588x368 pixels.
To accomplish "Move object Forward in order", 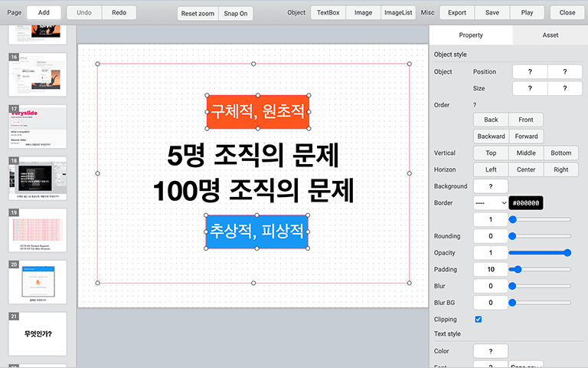I will [526, 136].
